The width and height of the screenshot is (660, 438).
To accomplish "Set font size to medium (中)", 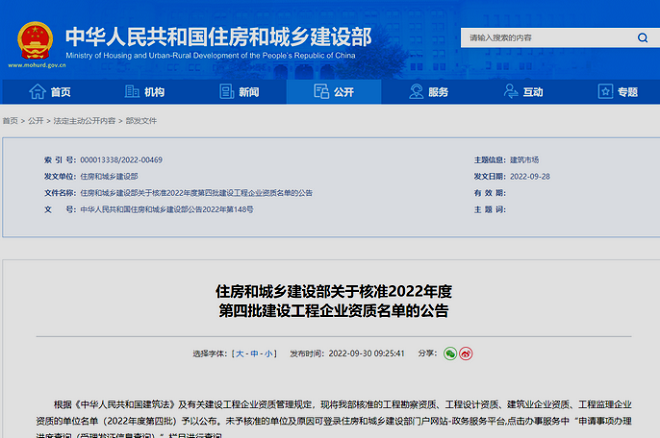I will tap(254, 354).
